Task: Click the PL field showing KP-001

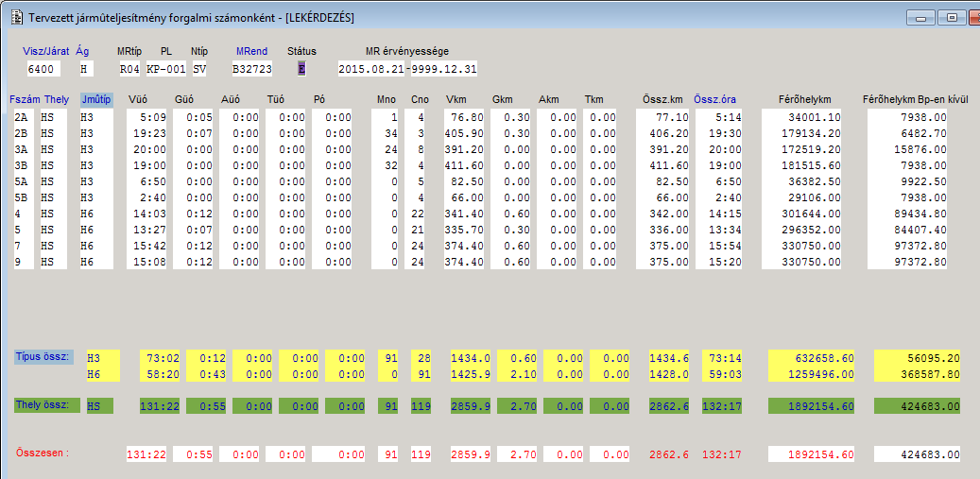Action: point(165,69)
